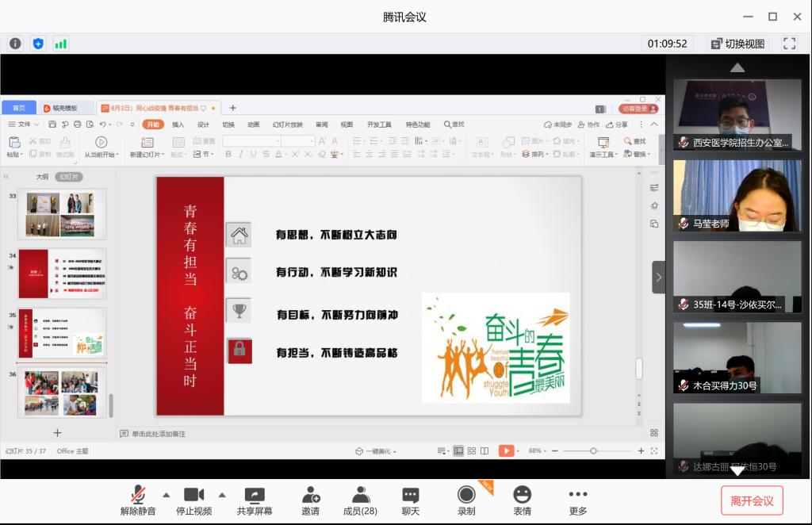Select 木合买得力30号 video thumbnail
Screen dimensions: 812x525
(x=737, y=358)
